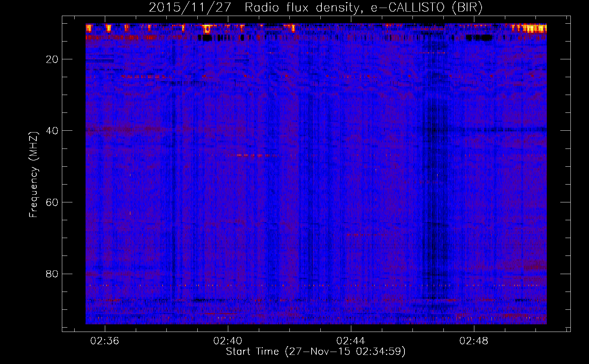Click the "Start Time (27-Nov-15 02:34:59)" axis label

(x=316, y=352)
